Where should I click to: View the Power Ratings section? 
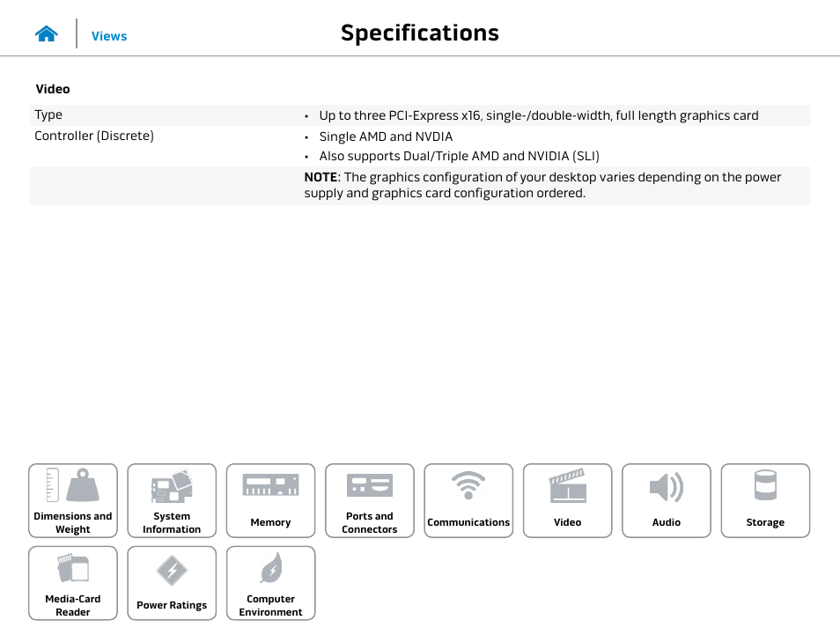click(172, 583)
